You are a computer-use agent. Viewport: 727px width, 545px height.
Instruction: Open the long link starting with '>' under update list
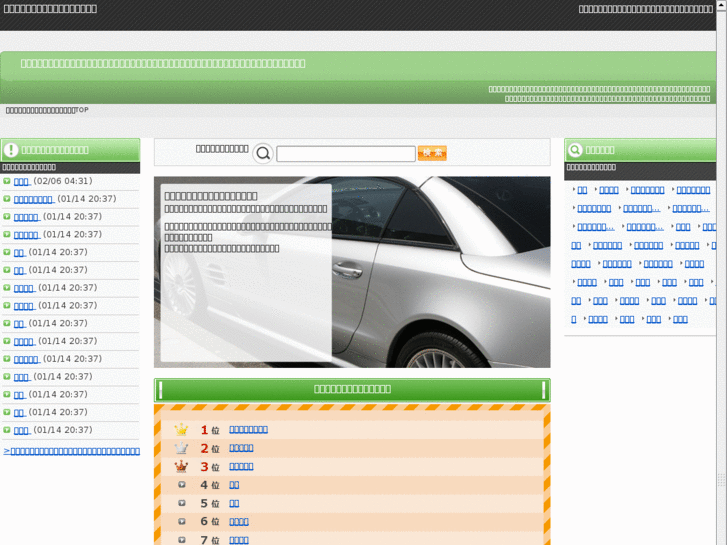pyautogui.click(x=71, y=451)
